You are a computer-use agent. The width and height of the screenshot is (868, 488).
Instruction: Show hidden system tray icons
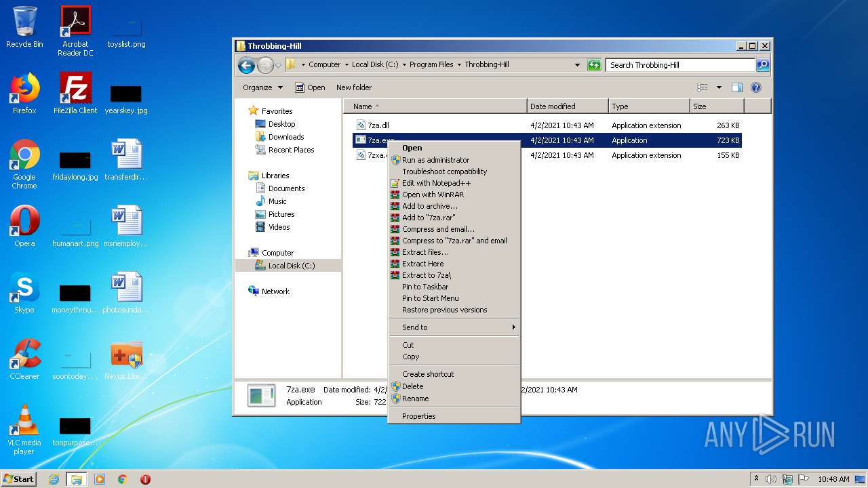757,479
